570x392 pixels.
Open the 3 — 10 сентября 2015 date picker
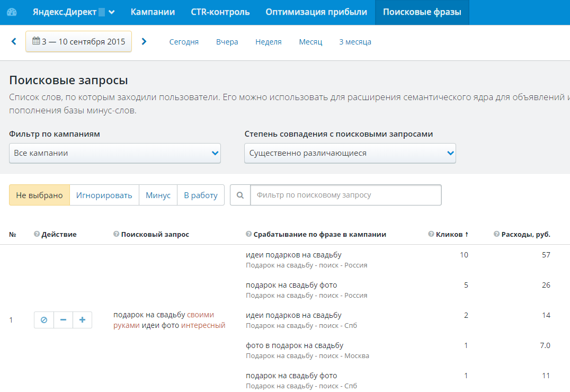coord(78,41)
